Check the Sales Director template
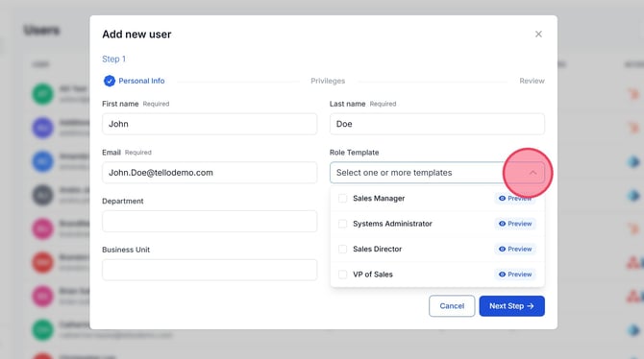This screenshot has width=644, height=359. (x=342, y=249)
